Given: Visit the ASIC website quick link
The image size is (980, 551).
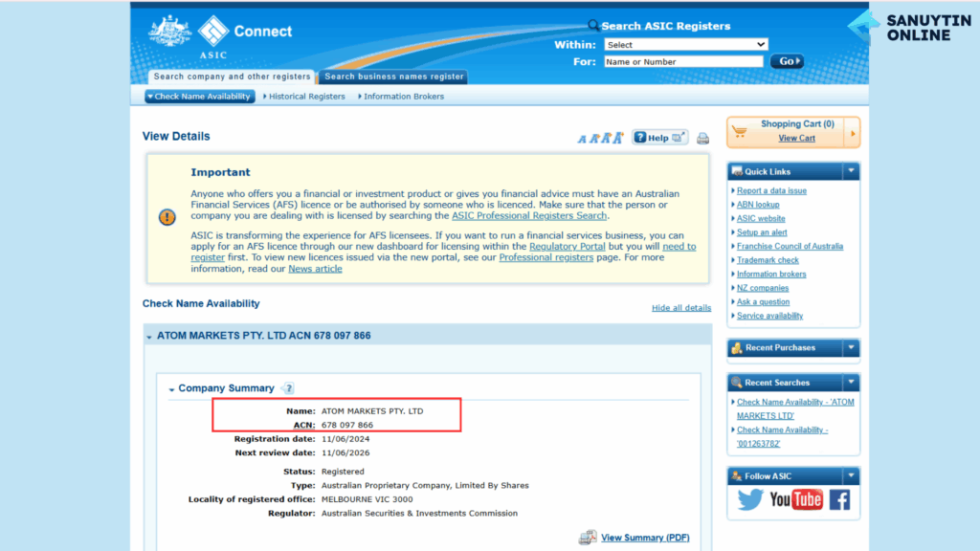Looking at the screenshot, I should 761,218.
